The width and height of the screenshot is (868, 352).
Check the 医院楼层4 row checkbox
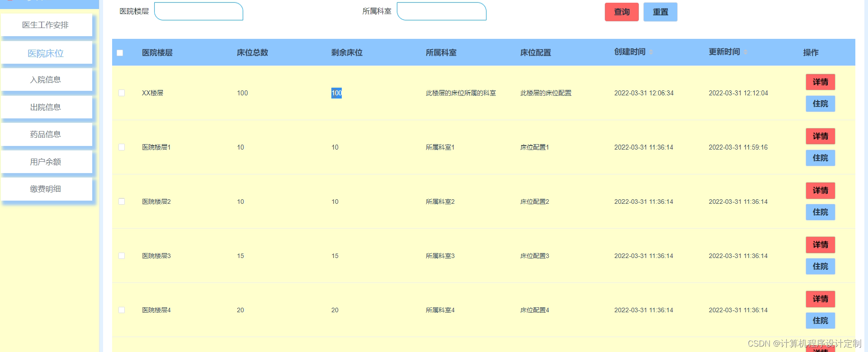pyautogui.click(x=122, y=310)
